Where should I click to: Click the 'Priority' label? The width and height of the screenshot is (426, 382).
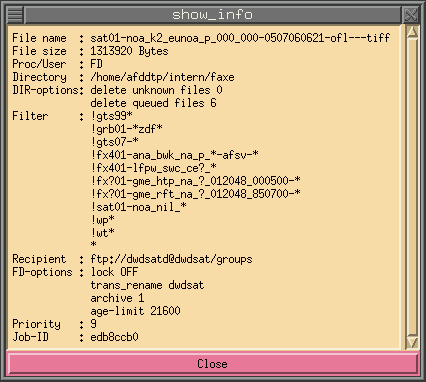pos(36,324)
